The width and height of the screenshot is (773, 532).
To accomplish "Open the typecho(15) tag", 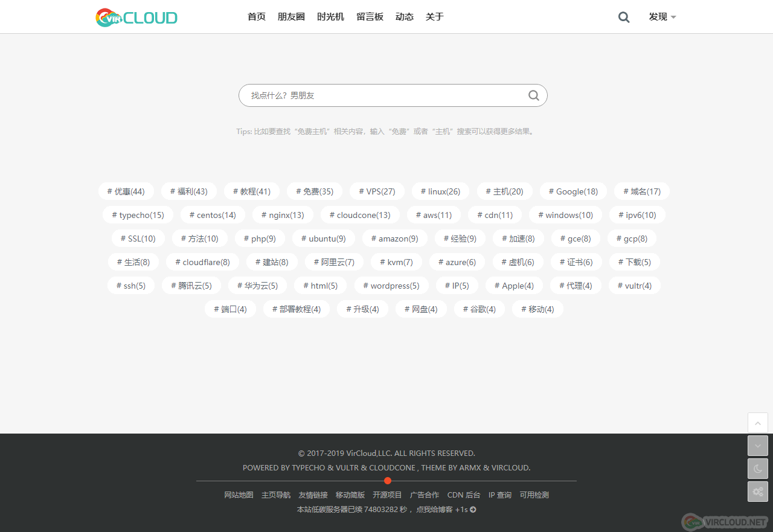I will tap(138, 215).
